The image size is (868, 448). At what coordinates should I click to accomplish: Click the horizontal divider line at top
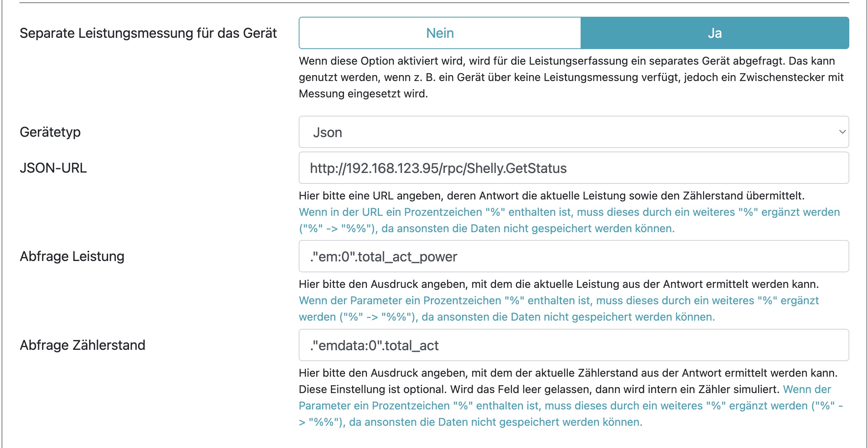tap(434, 3)
